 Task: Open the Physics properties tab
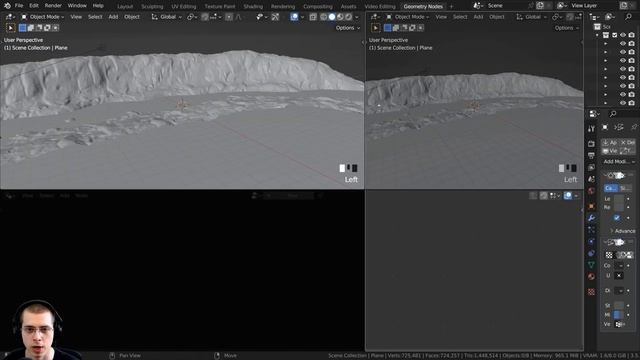tap(591, 242)
